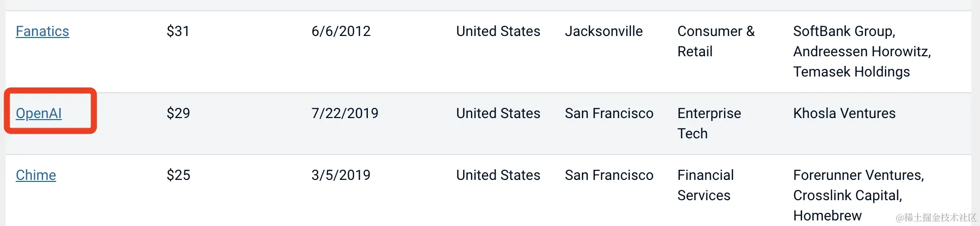Open the Fanatics company link
The image size is (980, 226).
click(x=42, y=31)
